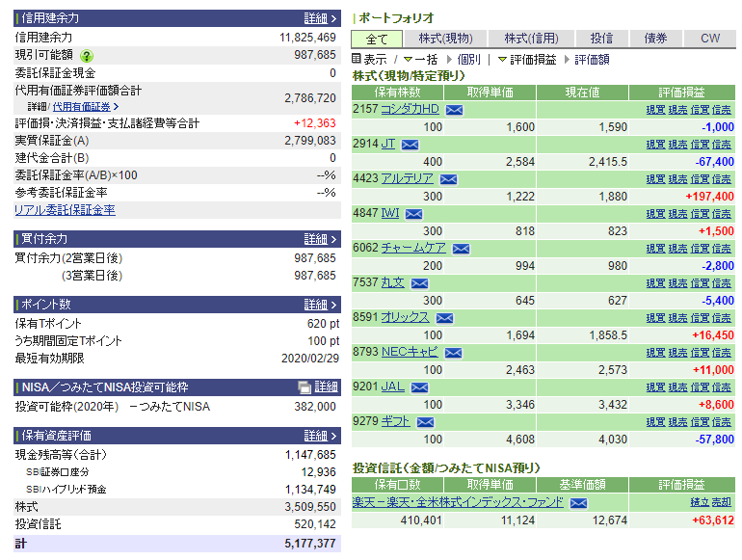This screenshot has width=742, height=560.
Task: Select the 全て portfolio tab
Action: click(x=377, y=39)
